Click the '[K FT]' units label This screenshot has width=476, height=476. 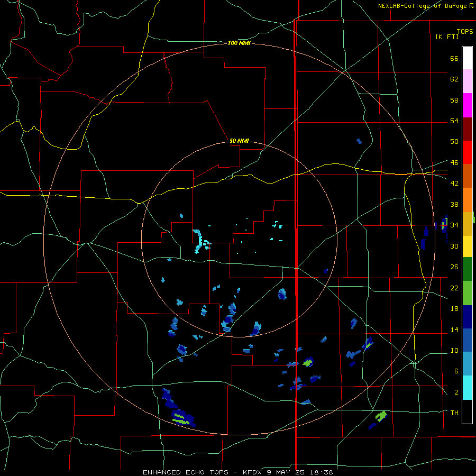pos(447,36)
